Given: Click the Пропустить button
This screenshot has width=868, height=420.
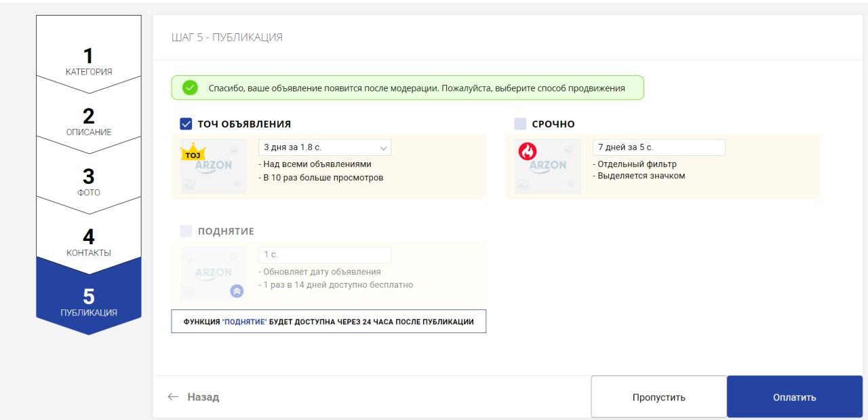Looking at the screenshot, I should (658, 397).
